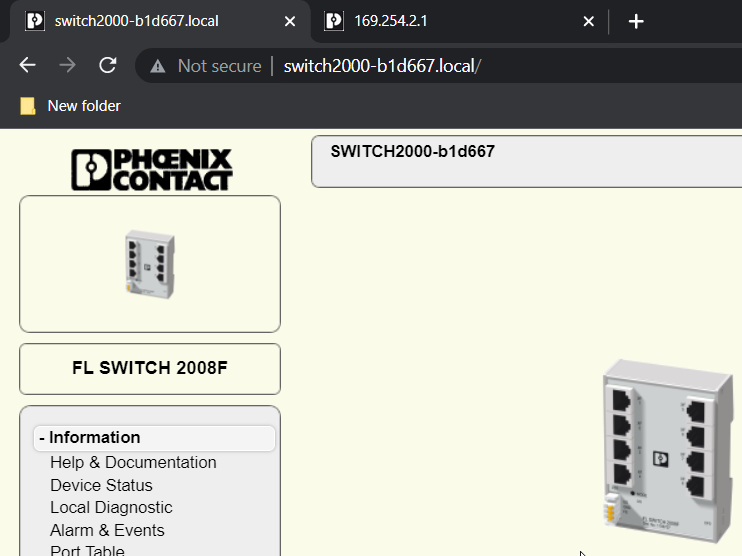Click the FL SWITCH 2008F label box
This screenshot has height=556, width=742.
point(150,369)
